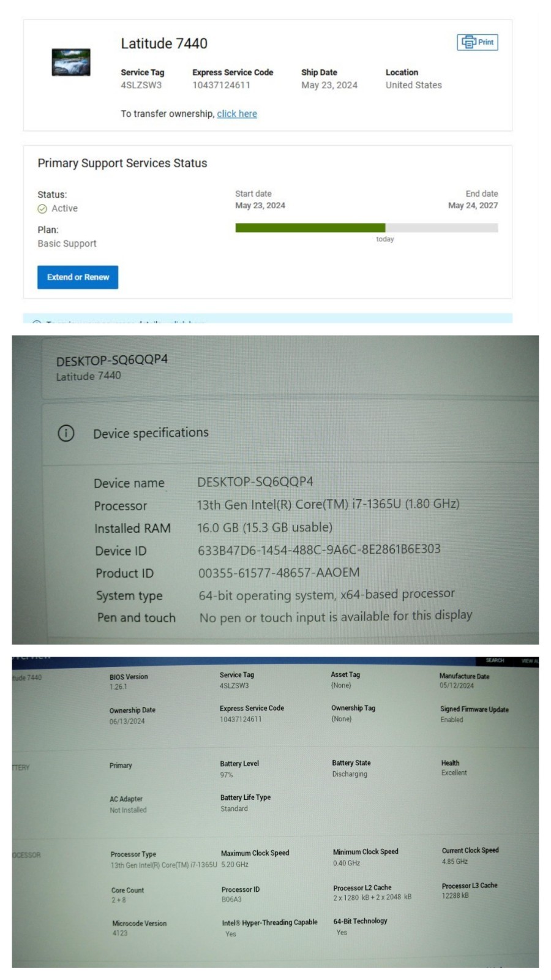Follow the transfer ownership click here link
Image resolution: width=551 pixels, height=980 pixels.
click(x=237, y=114)
